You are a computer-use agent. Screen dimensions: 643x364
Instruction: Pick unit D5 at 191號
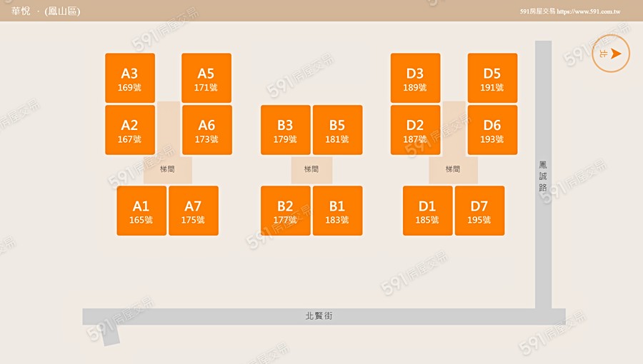[x=492, y=78]
